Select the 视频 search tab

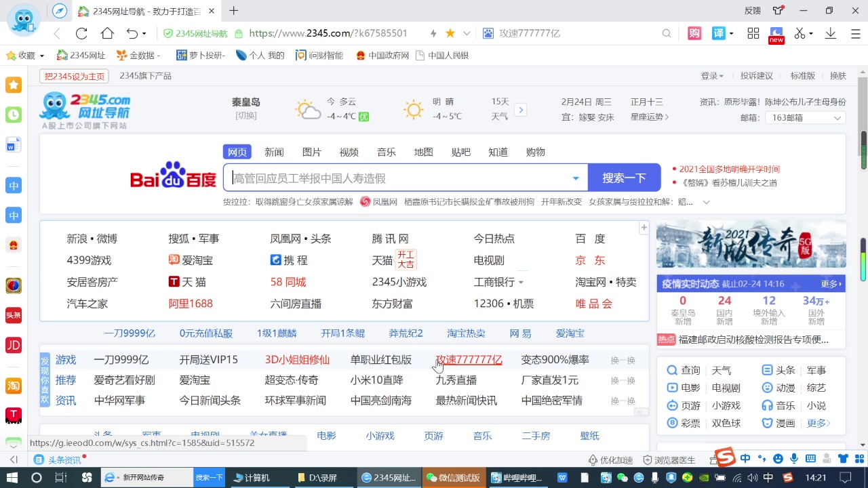pos(349,152)
